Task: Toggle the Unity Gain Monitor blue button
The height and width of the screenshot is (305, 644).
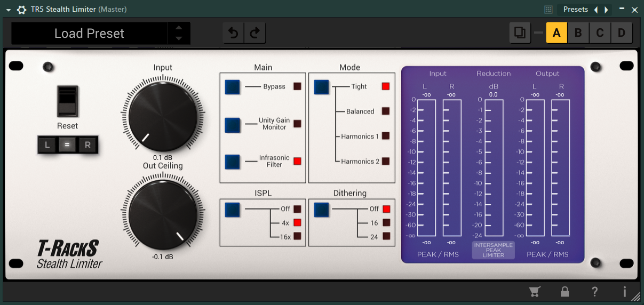Action: [233, 125]
